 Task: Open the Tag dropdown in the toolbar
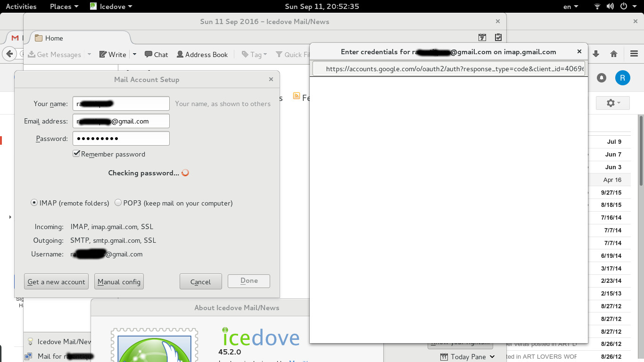[x=255, y=55]
